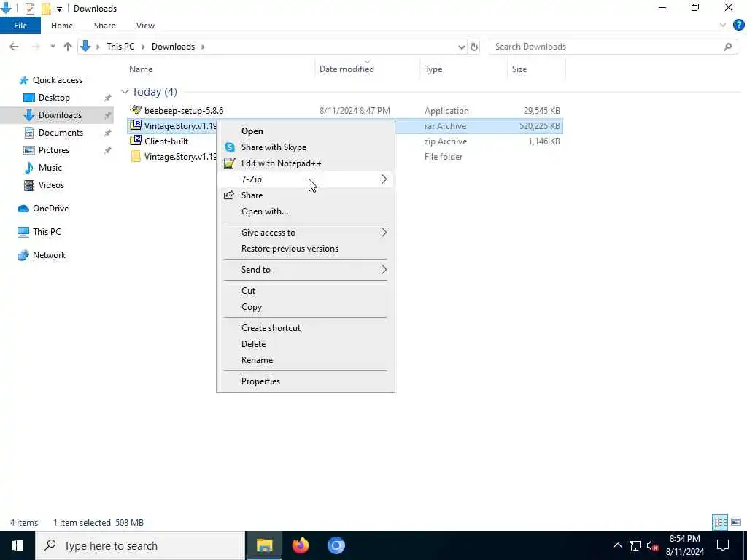Viewport: 747px width, 560px height.
Task: Open This PC in navigation pane
Action: click(47, 232)
